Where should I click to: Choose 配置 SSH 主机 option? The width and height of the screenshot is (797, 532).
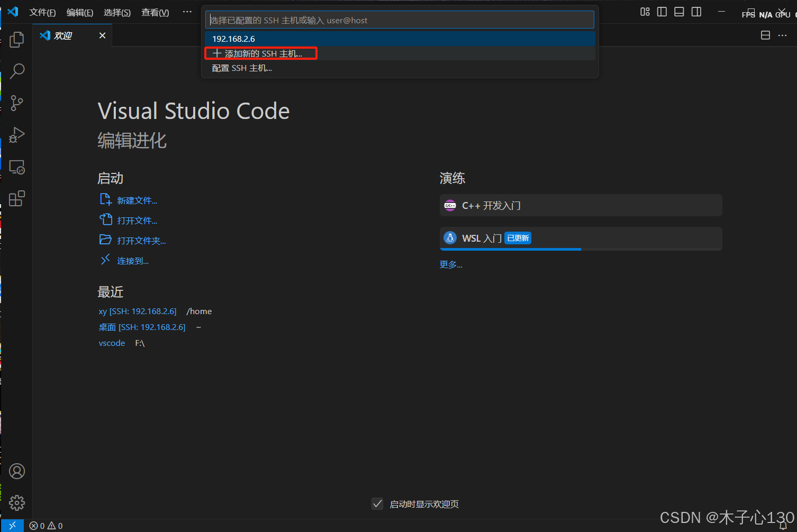point(242,68)
